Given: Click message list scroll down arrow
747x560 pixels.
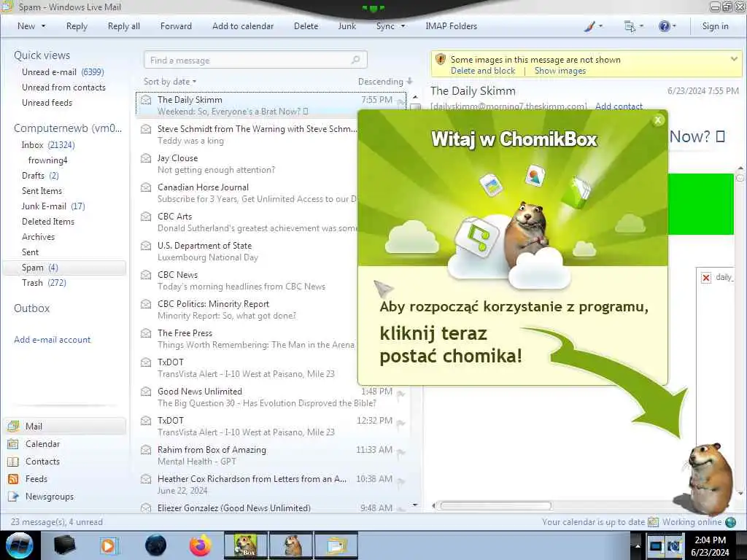Looking at the screenshot, I should coord(415,505).
